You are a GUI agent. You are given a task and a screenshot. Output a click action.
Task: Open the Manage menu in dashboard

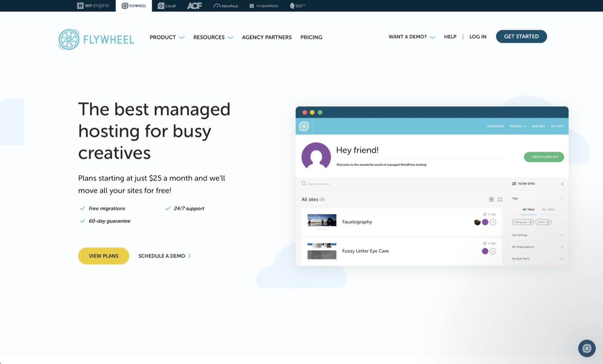pos(518,126)
